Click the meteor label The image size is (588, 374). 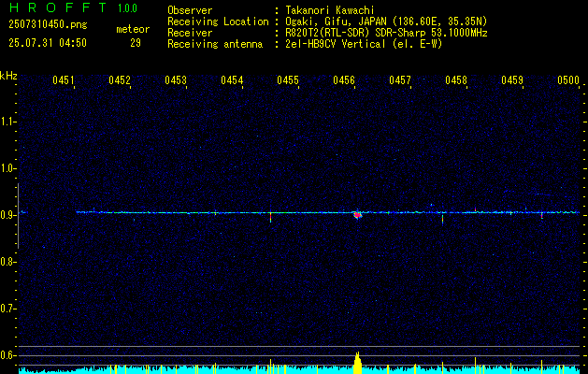coord(133,29)
